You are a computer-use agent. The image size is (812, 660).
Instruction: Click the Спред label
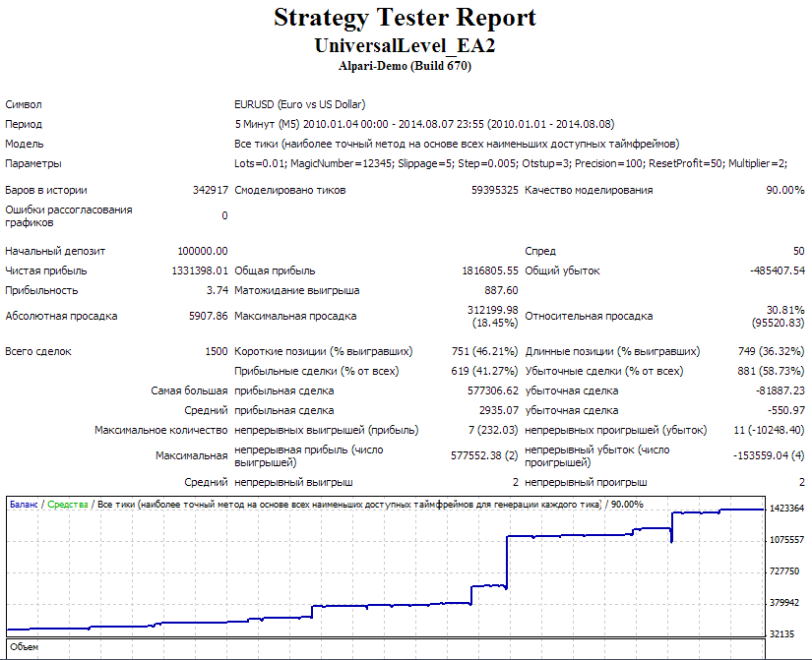click(540, 251)
